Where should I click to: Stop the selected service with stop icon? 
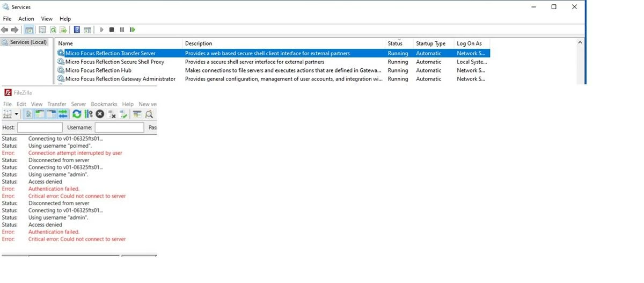tap(112, 30)
